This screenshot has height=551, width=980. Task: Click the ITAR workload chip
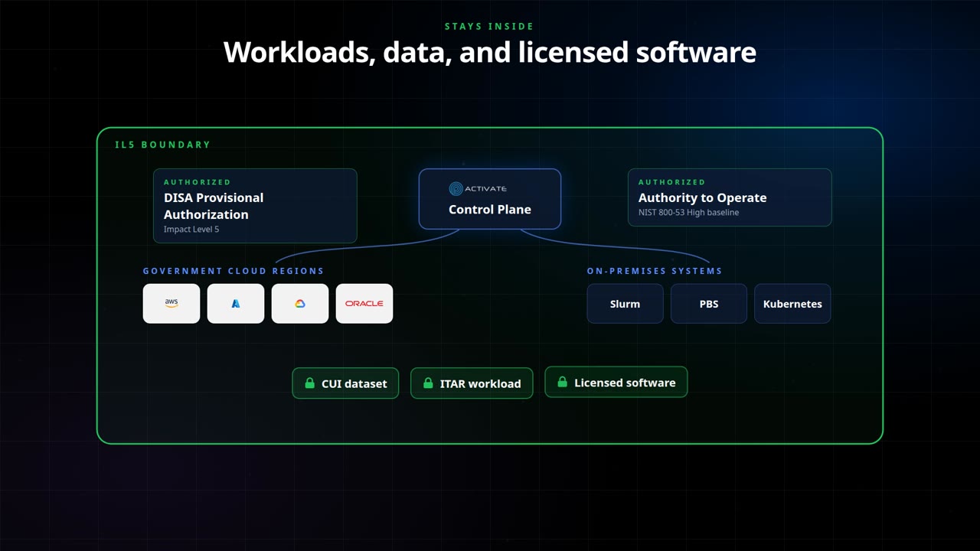472,383
